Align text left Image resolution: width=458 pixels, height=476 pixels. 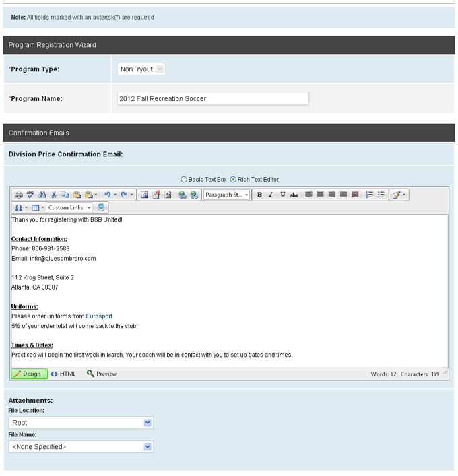coord(308,195)
